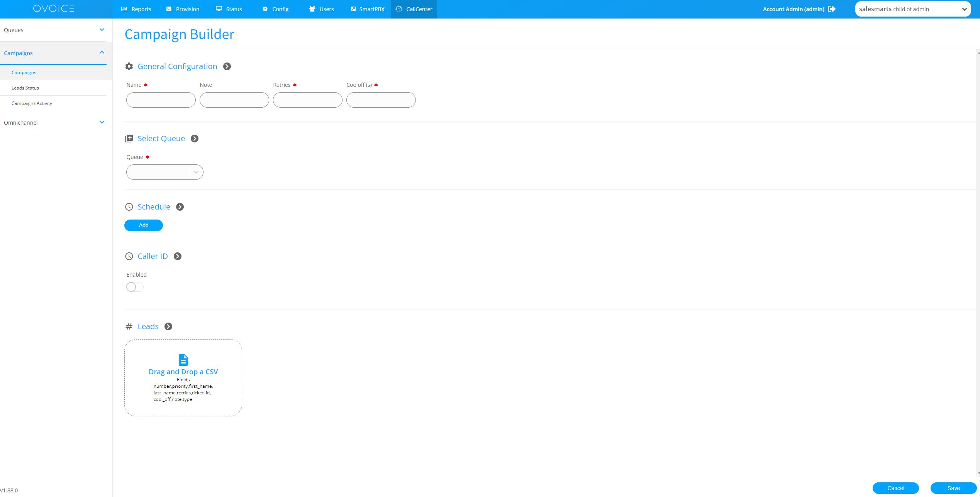Click the CSV file icon in drop zone
Screen dimensions: 980x497
(183, 360)
